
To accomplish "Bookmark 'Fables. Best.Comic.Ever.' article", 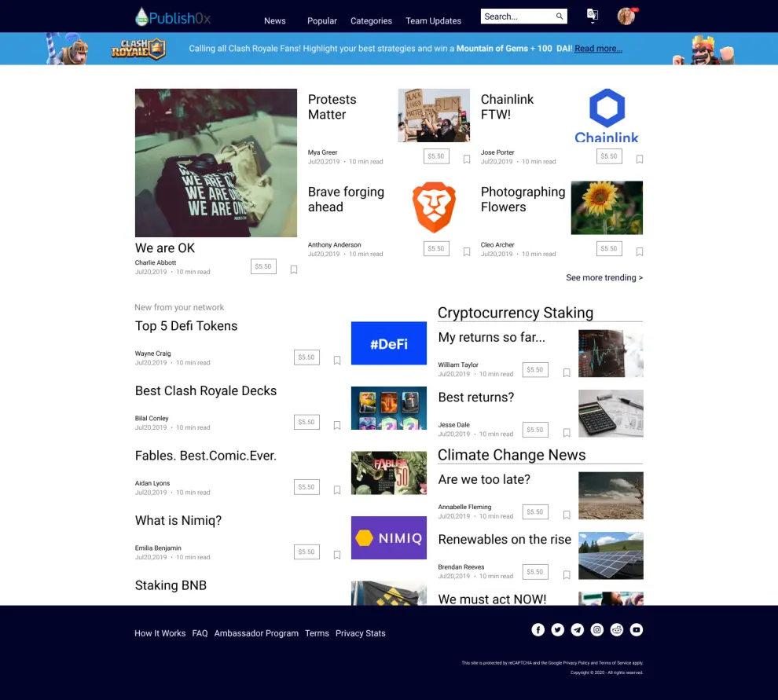I will (337, 490).
